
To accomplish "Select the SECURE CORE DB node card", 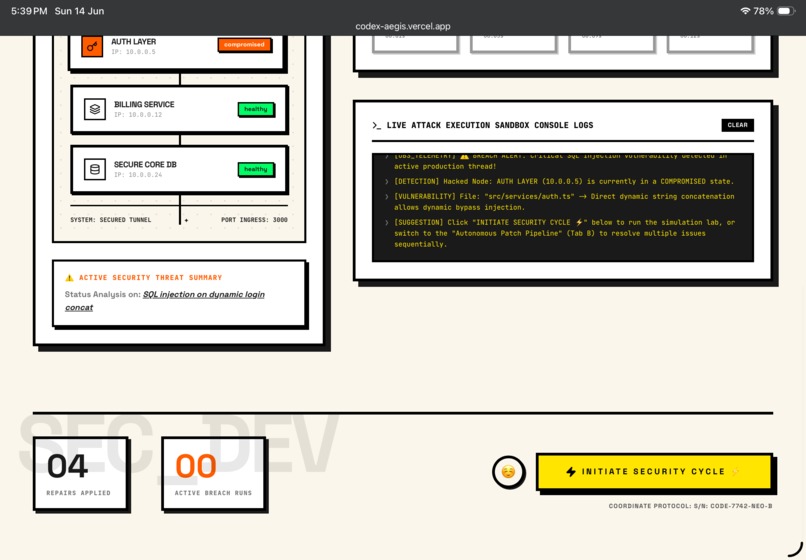I will [x=179, y=169].
